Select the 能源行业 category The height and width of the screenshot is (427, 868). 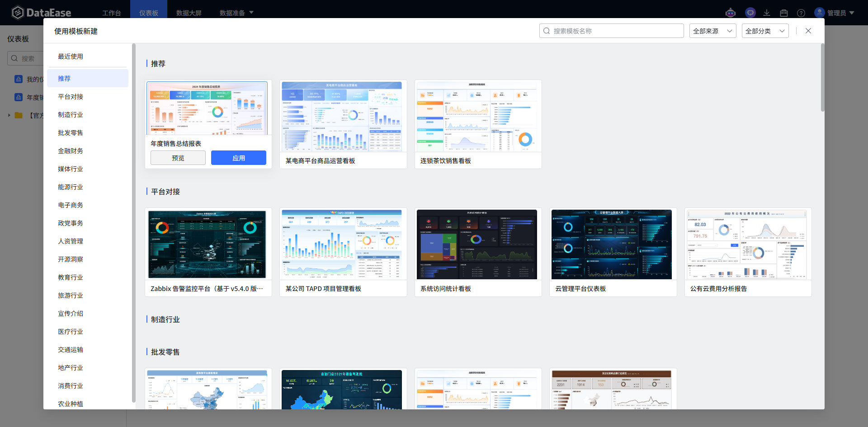(x=88, y=187)
